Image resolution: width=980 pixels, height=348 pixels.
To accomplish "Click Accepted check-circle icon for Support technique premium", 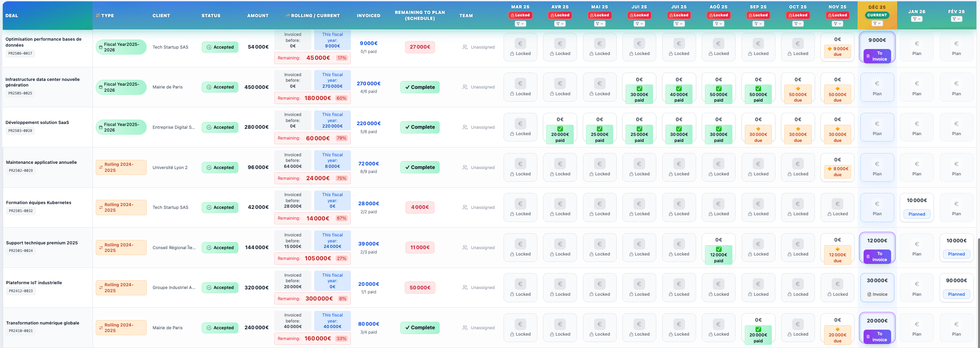I will point(209,248).
